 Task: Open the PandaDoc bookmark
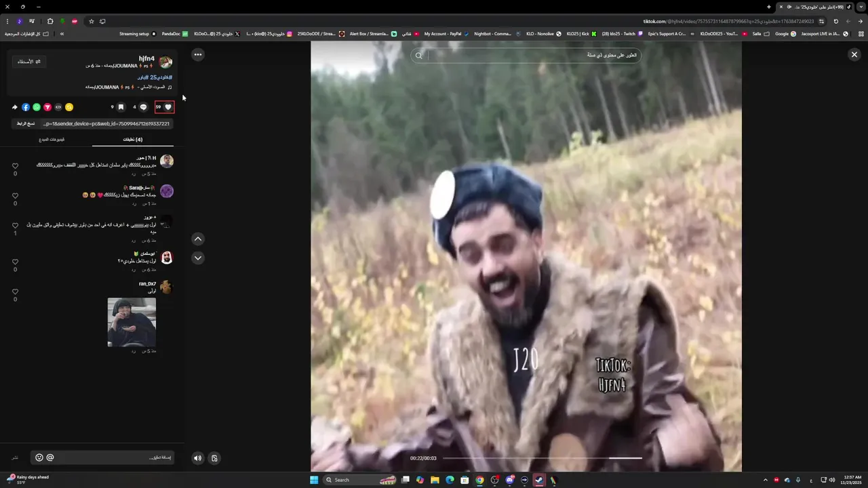pos(175,34)
